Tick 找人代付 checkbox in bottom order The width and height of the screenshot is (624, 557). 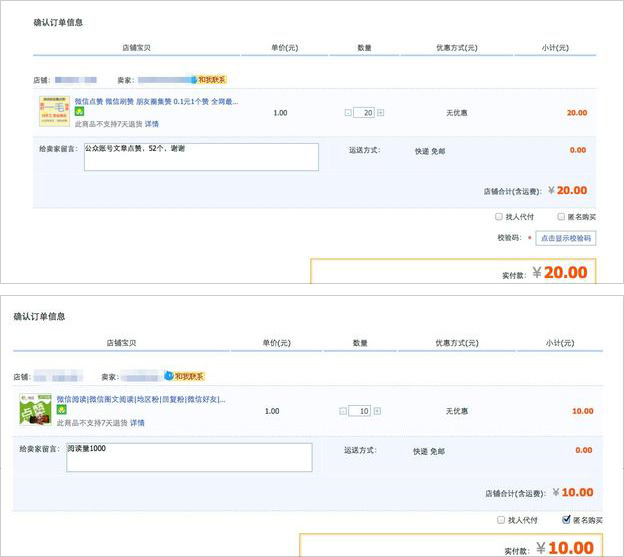(x=499, y=520)
